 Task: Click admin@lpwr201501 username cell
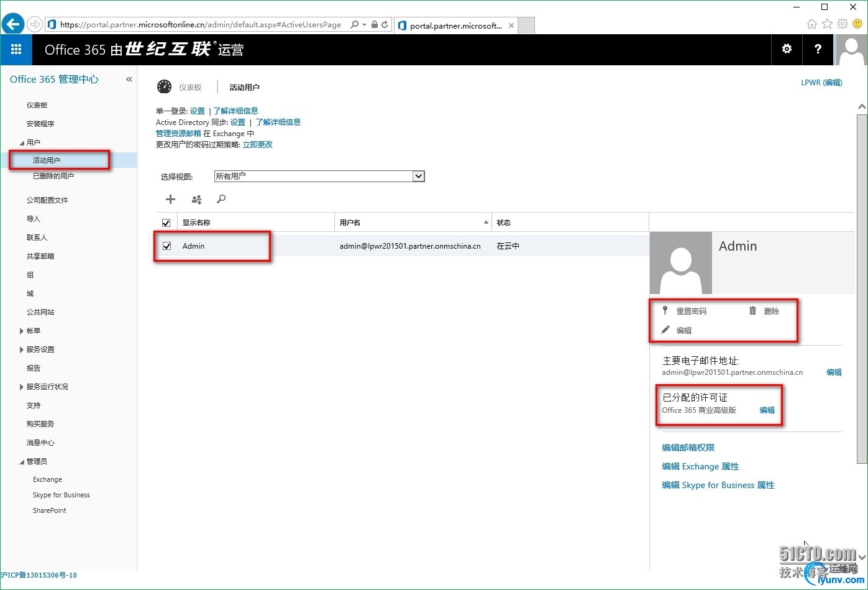pyautogui.click(x=410, y=246)
